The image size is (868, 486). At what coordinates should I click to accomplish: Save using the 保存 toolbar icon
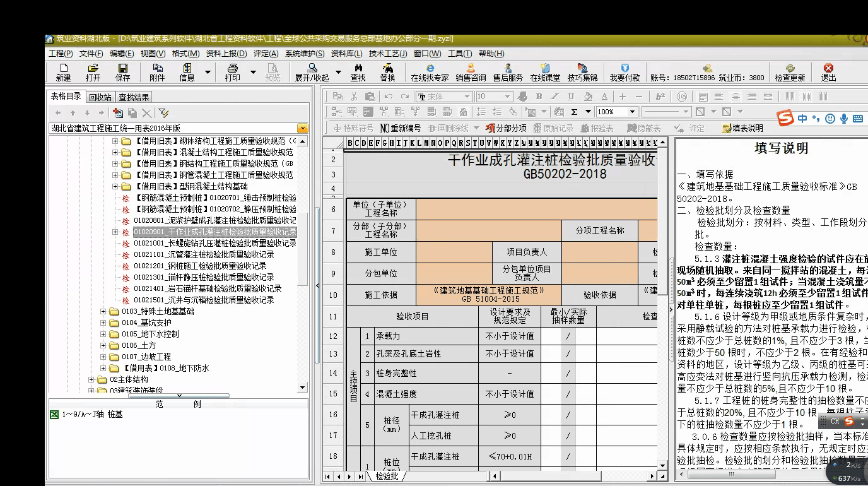pyautogui.click(x=122, y=72)
